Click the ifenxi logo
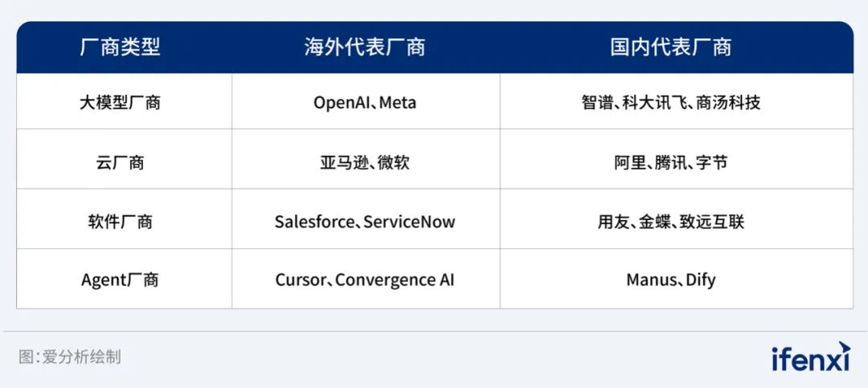This screenshot has height=388, width=868. pyautogui.click(x=810, y=357)
